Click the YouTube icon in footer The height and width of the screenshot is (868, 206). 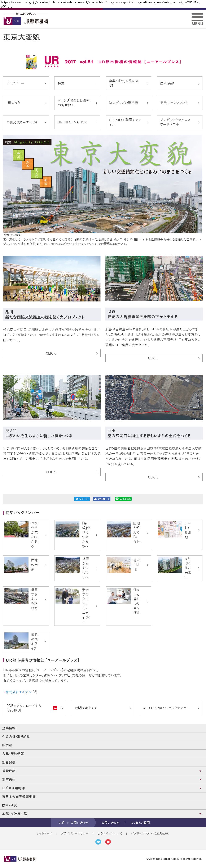click(108, 841)
